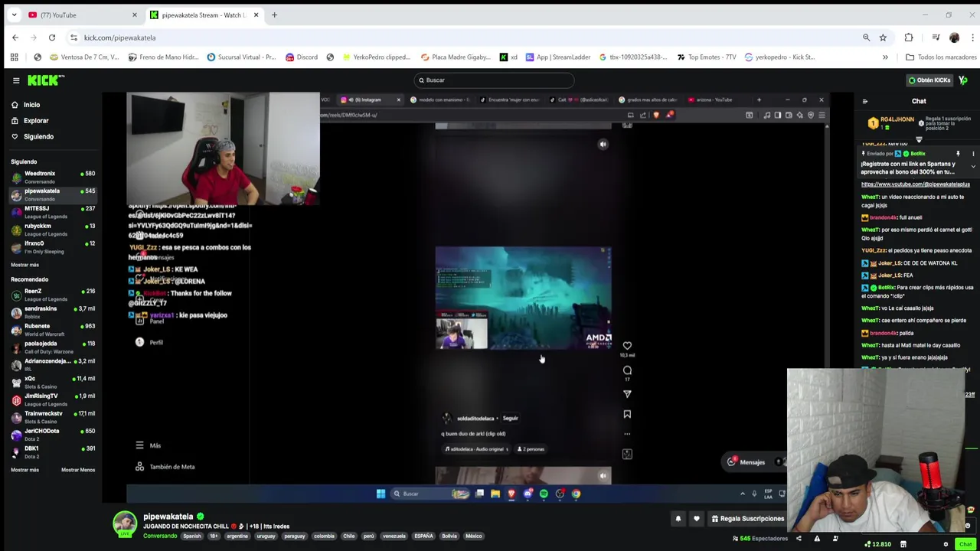
Task: Bookmark this page with star icon
Action: pyautogui.click(x=883, y=37)
